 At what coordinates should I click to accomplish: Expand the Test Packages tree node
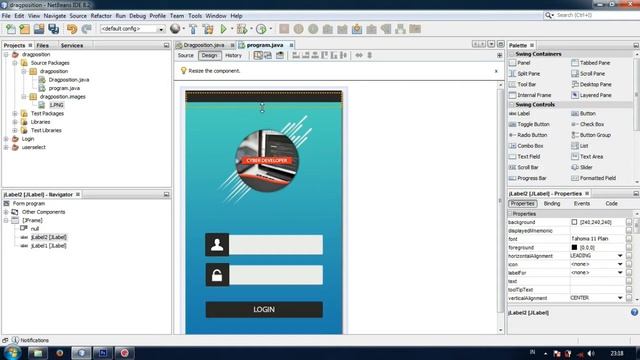click(x=15, y=113)
